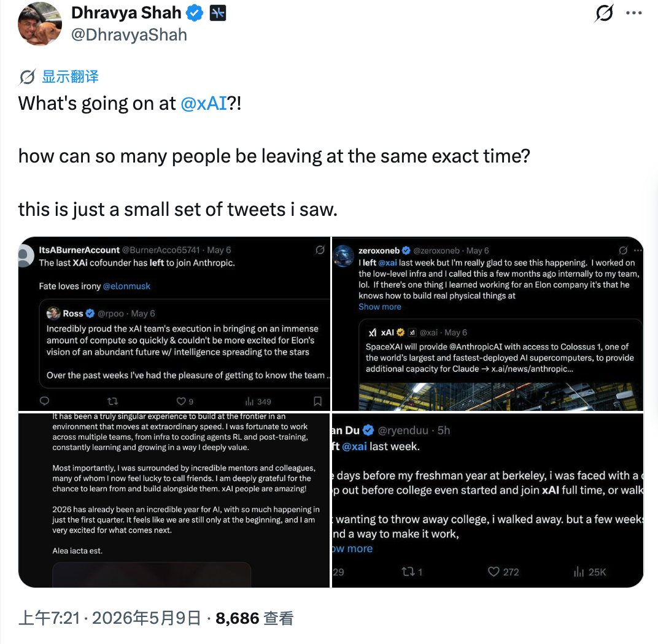Open the three-dot more options menu

633,13
